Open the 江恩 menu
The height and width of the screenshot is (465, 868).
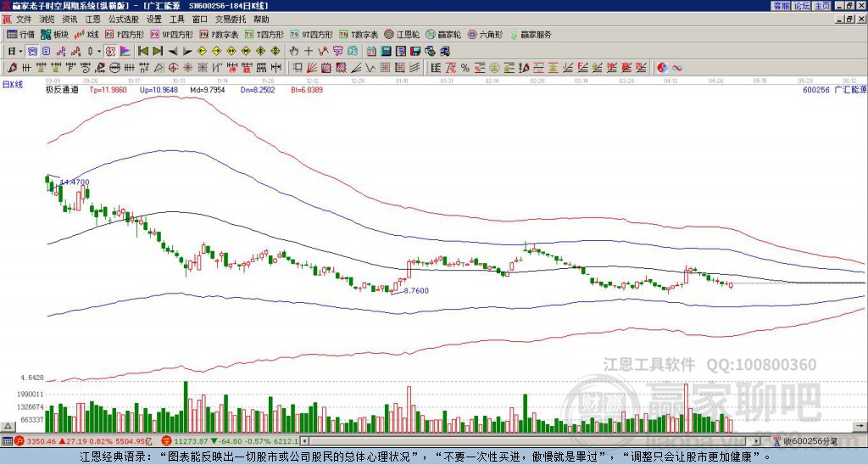point(92,20)
